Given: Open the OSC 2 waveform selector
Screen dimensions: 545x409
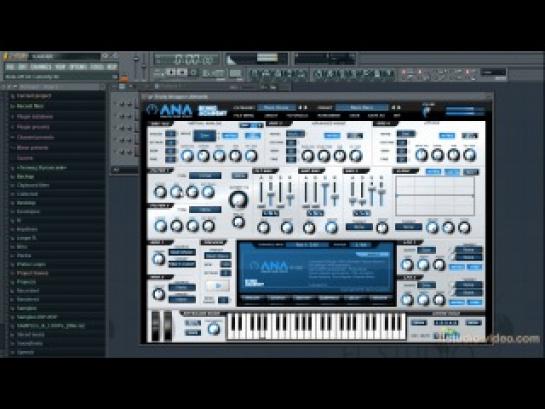Looking at the screenshot, I should (x=295, y=134).
